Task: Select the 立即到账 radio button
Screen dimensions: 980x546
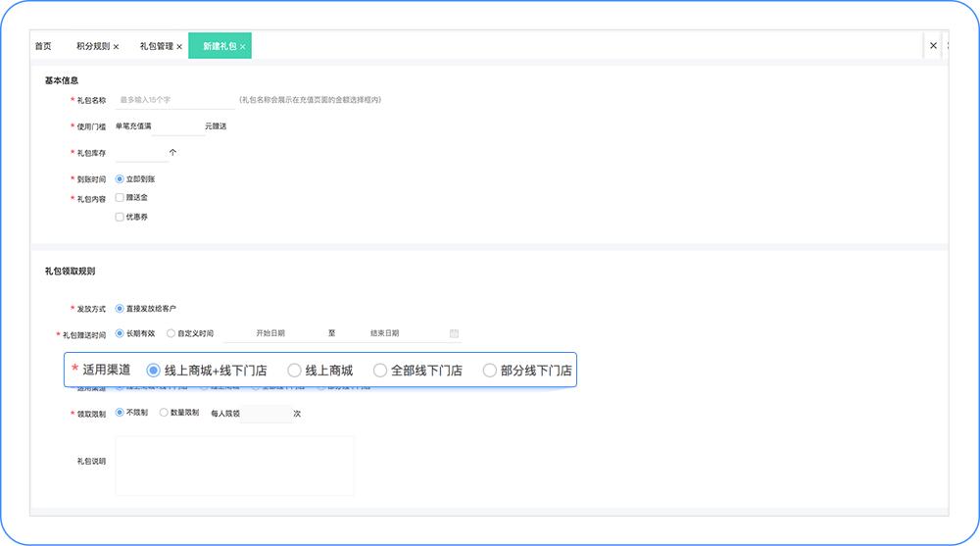Action: coord(120,178)
